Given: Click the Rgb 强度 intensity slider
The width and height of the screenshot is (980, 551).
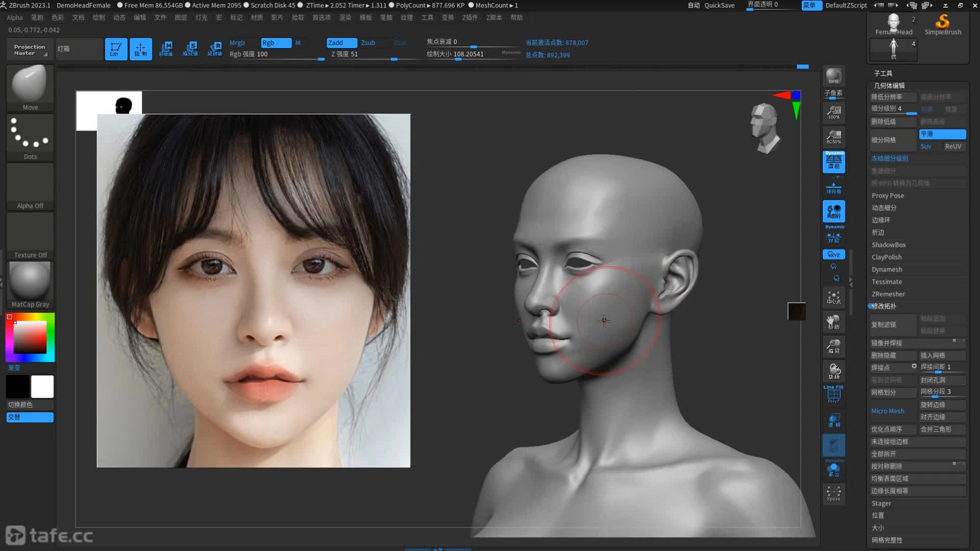Looking at the screenshot, I should click(276, 54).
